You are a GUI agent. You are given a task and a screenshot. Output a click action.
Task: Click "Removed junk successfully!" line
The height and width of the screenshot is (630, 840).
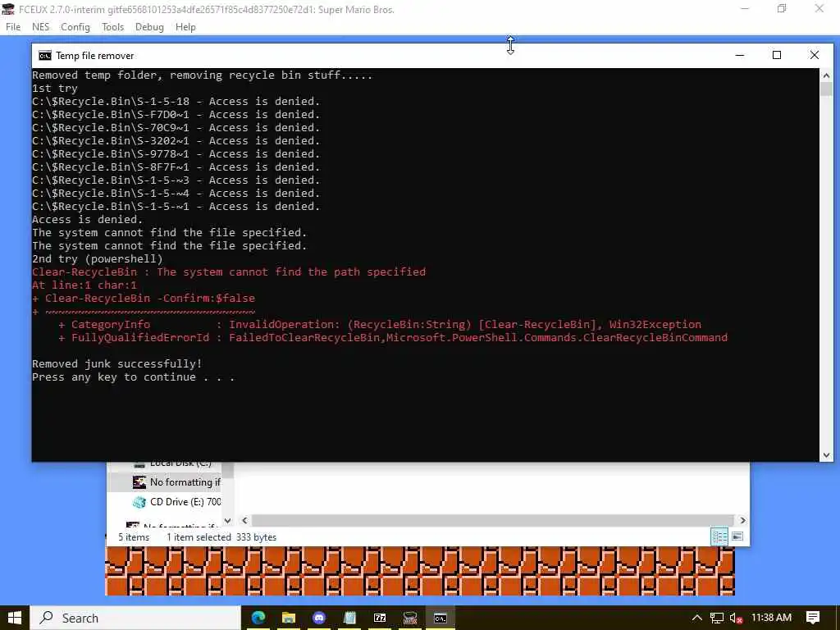117,363
